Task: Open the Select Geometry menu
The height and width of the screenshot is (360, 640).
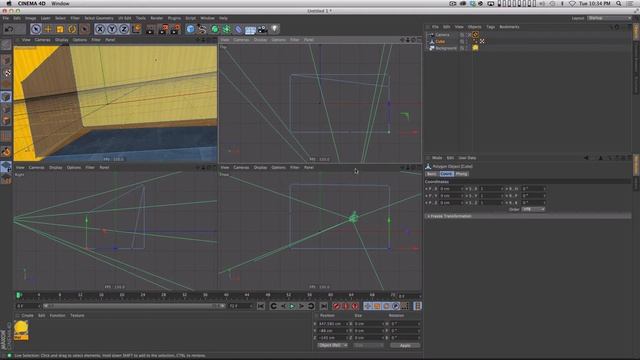Action: [x=99, y=18]
